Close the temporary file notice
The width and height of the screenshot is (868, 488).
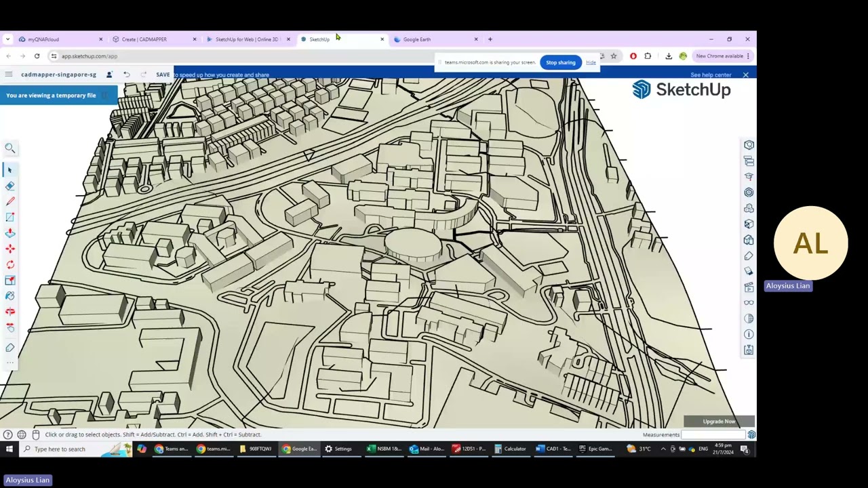point(104,96)
